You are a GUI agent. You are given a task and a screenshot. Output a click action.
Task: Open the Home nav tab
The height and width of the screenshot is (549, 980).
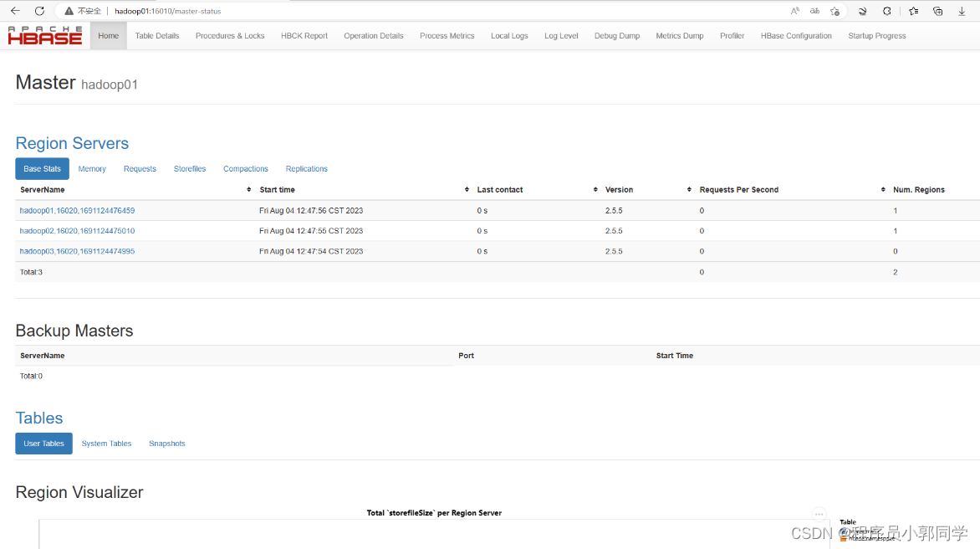(x=108, y=36)
